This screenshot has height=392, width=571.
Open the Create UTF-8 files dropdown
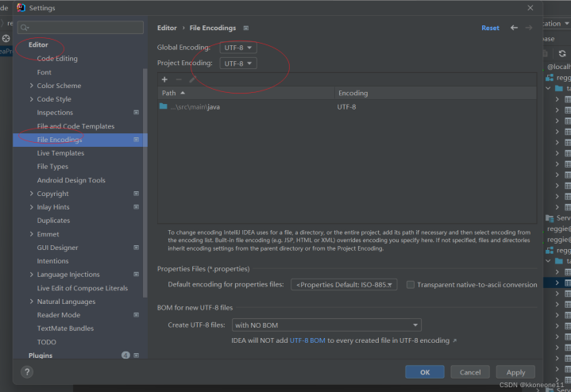(x=326, y=325)
